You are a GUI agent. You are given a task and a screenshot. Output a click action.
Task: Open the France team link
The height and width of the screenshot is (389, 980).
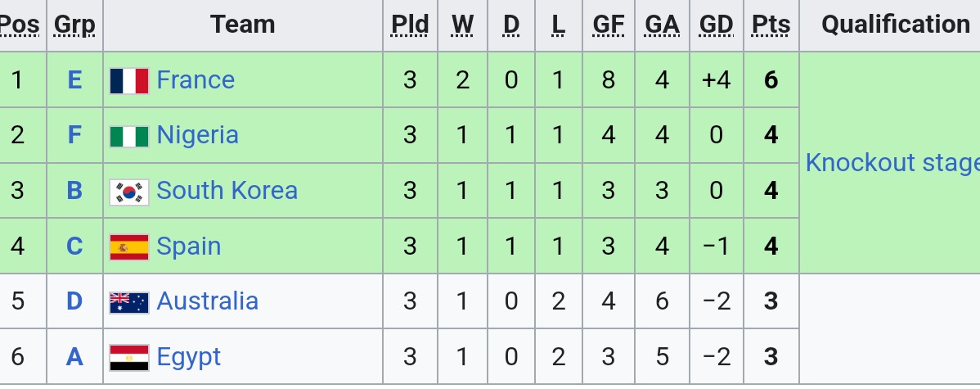(196, 80)
